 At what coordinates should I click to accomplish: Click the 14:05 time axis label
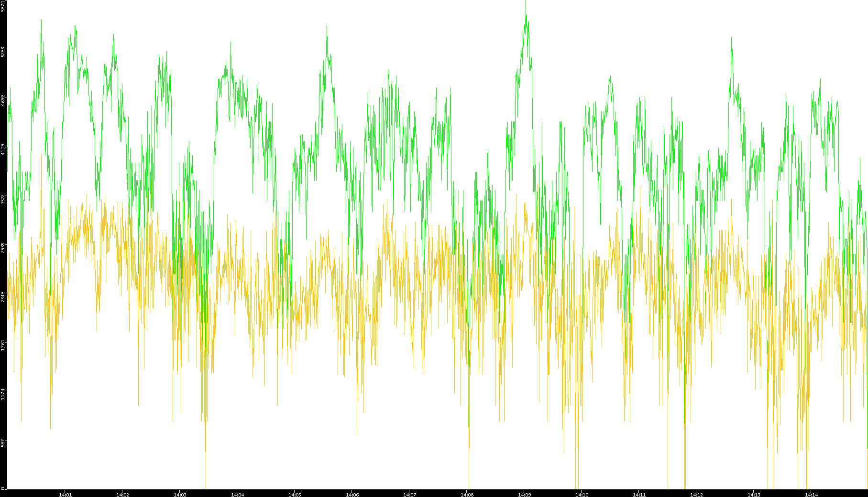click(x=295, y=494)
